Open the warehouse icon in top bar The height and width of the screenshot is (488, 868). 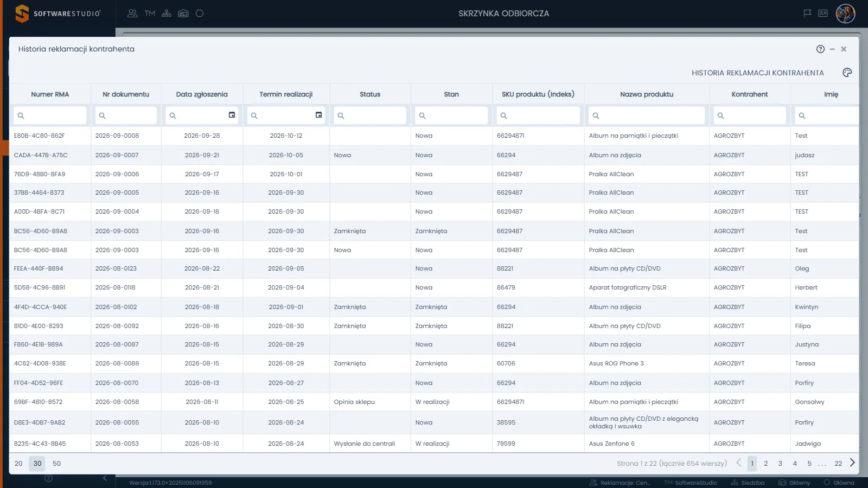tap(183, 14)
